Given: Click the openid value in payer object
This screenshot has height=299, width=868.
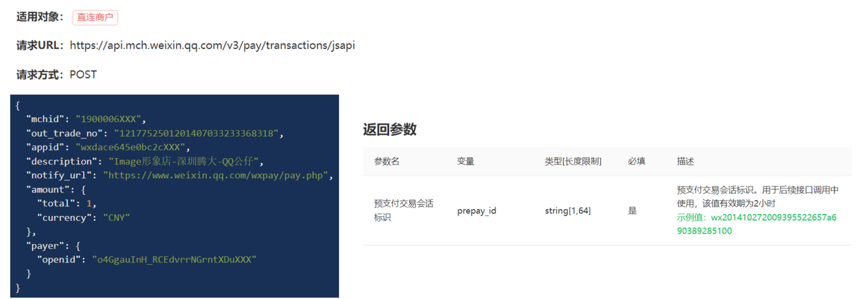Looking at the screenshot, I should [x=174, y=259].
